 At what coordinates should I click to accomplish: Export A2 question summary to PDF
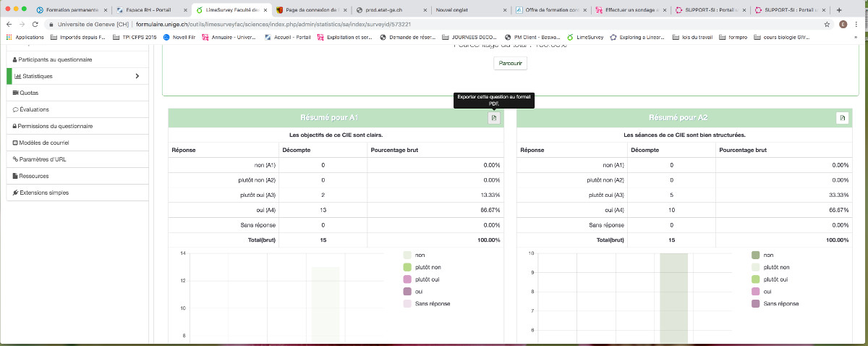841,118
